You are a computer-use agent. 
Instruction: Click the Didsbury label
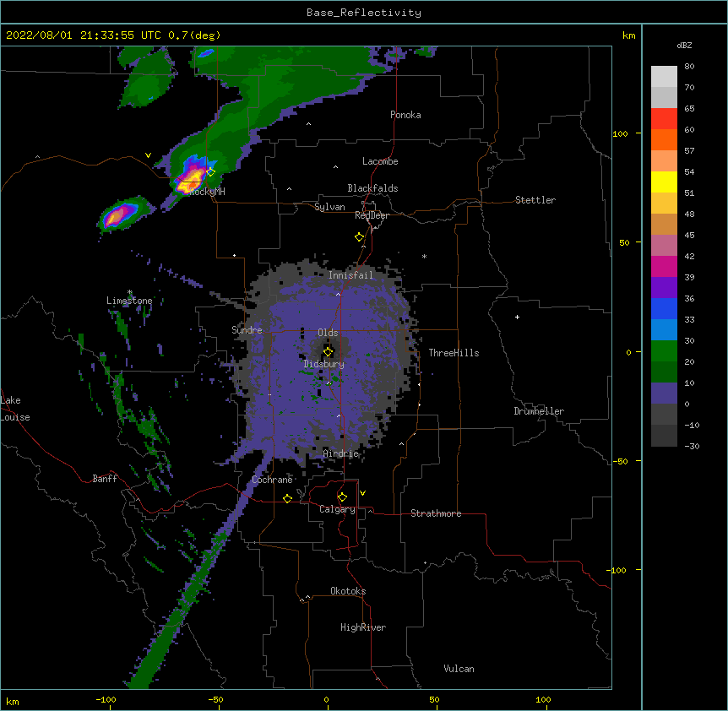(323, 364)
